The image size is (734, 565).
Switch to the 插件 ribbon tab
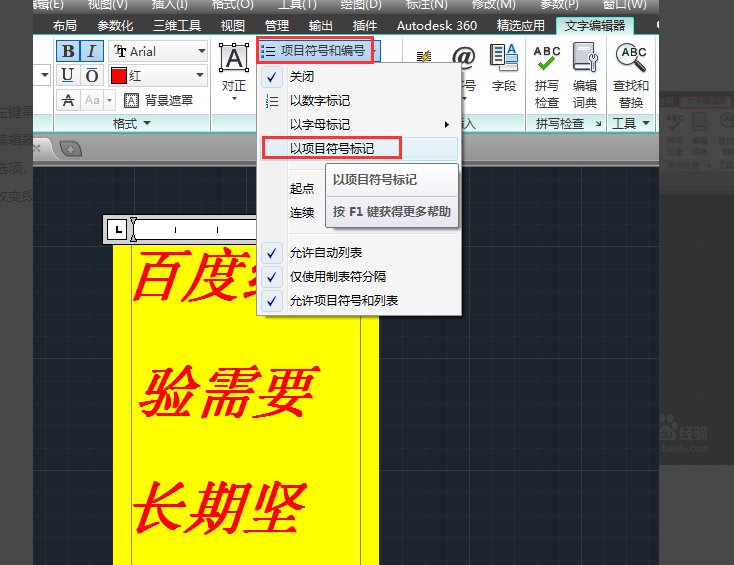point(365,26)
